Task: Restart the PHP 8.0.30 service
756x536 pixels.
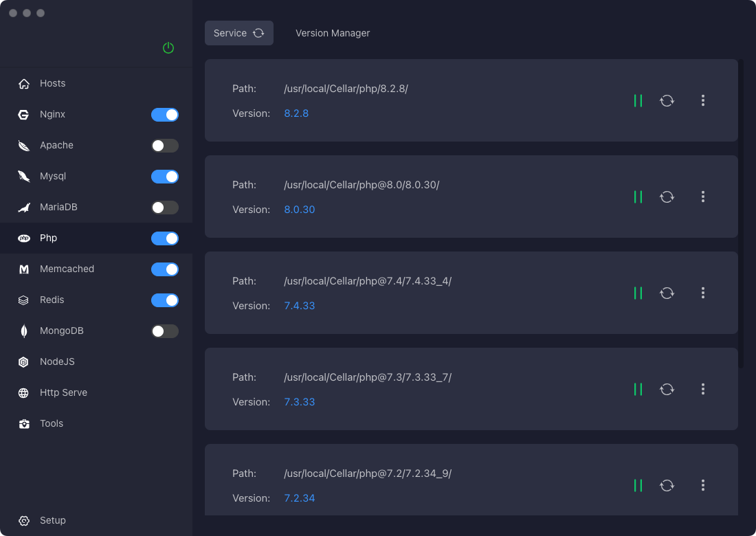Action: 667,197
